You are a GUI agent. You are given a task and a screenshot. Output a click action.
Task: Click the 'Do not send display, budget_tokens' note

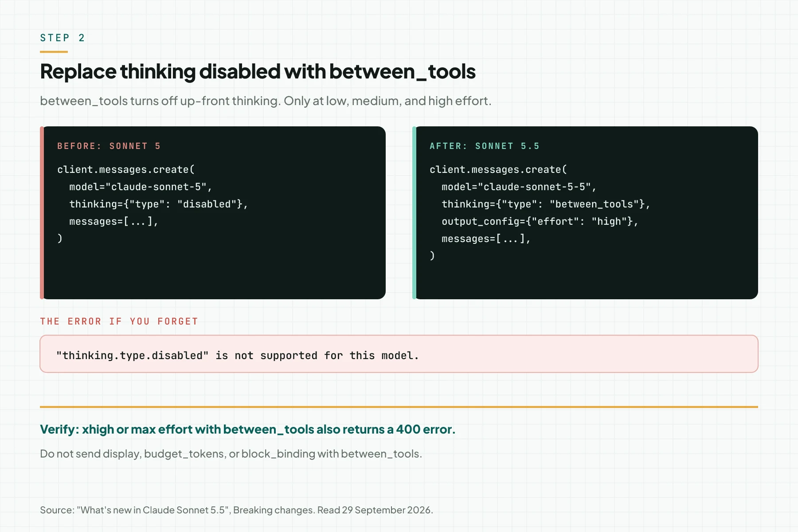pos(231,454)
